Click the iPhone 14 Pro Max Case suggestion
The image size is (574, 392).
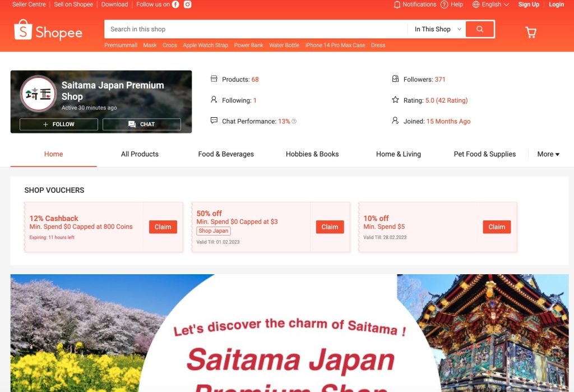(335, 45)
